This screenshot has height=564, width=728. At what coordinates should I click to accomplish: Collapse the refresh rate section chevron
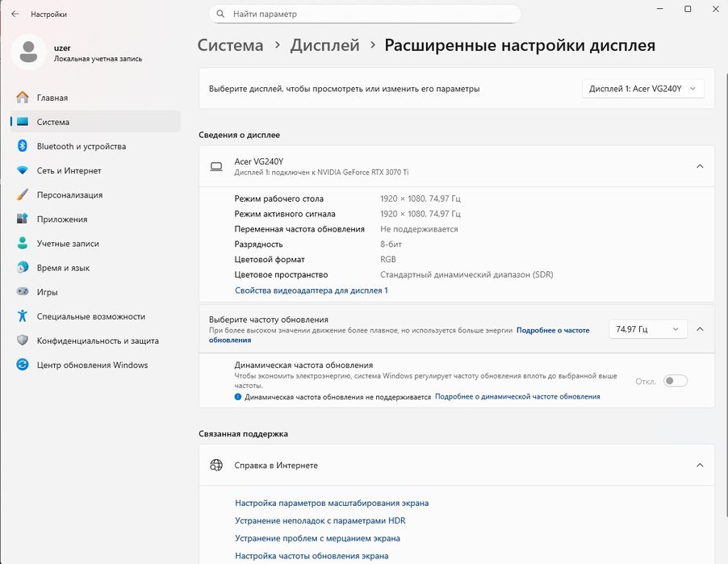click(x=700, y=329)
